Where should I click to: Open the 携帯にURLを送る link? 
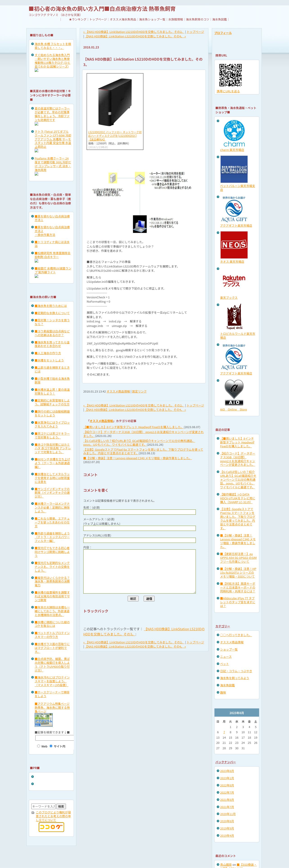228,91
